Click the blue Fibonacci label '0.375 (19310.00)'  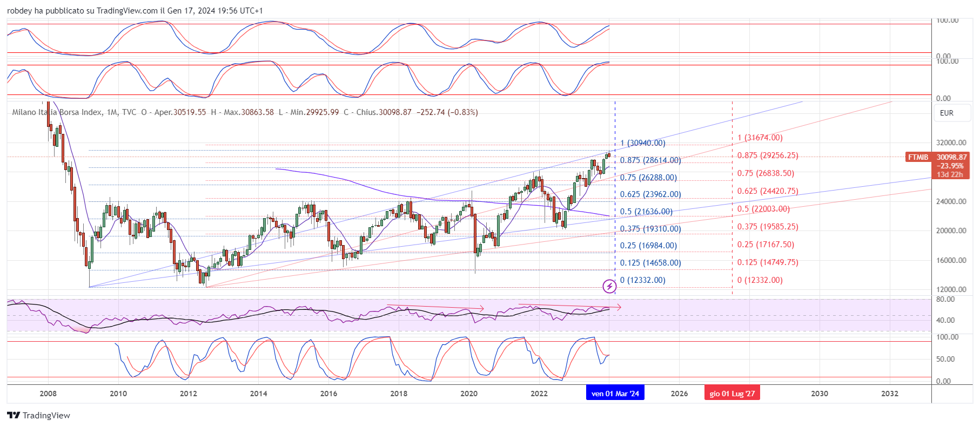click(650, 229)
